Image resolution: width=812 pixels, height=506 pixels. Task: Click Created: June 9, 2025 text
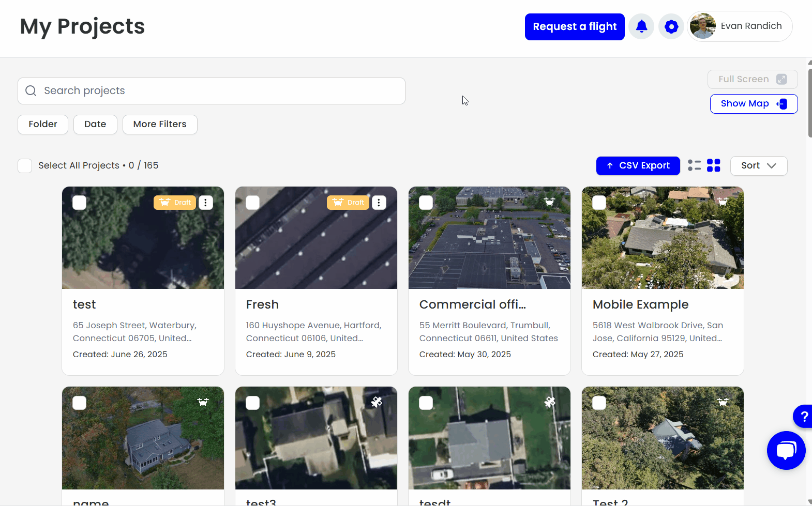coord(291,355)
